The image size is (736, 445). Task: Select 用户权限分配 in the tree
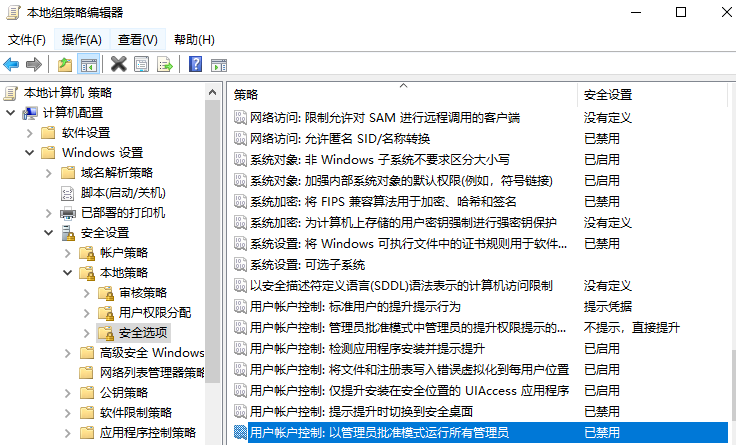coord(154,312)
